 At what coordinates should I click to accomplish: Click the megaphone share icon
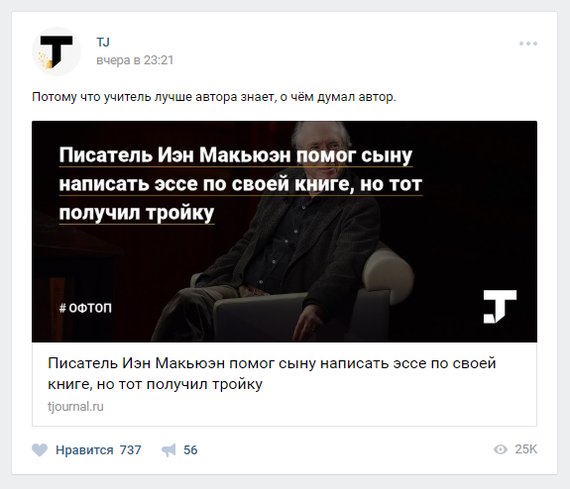click(169, 450)
